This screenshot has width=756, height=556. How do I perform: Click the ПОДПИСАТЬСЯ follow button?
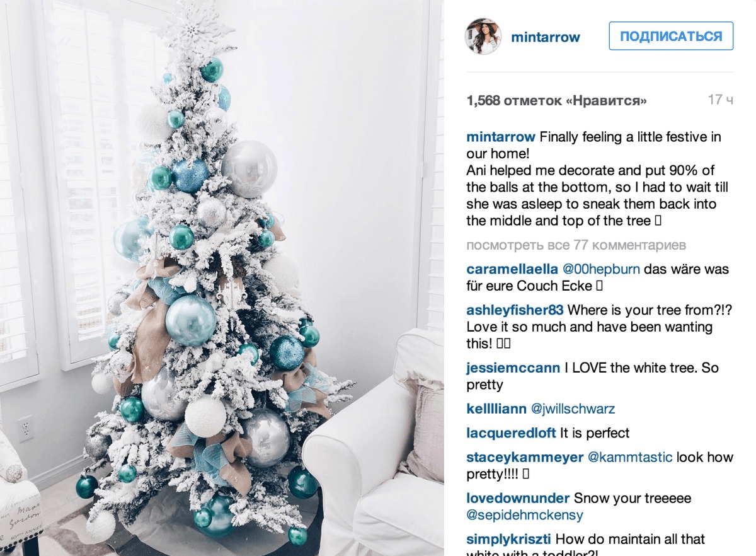tap(671, 36)
